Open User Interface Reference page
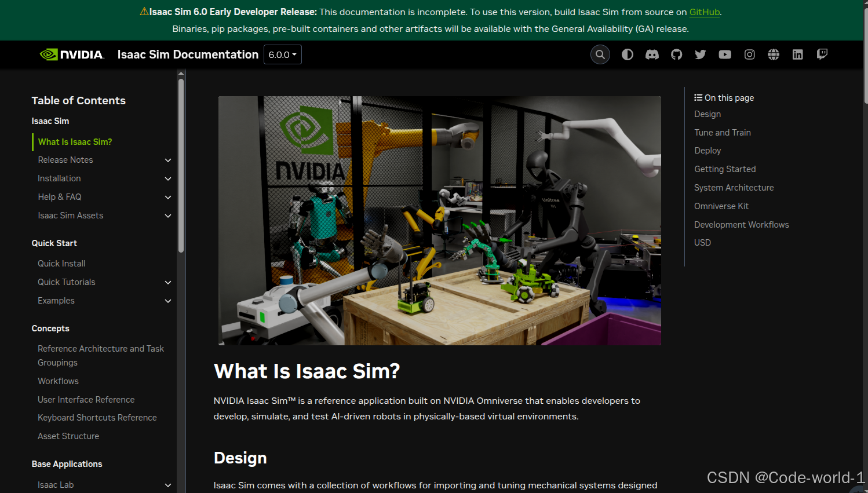Viewport: 868px width, 493px height. (x=86, y=400)
